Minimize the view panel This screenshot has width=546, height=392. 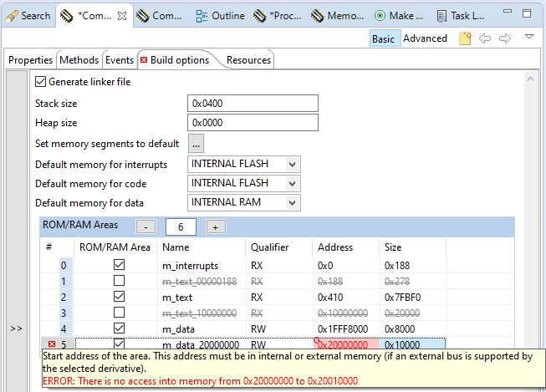508,11
